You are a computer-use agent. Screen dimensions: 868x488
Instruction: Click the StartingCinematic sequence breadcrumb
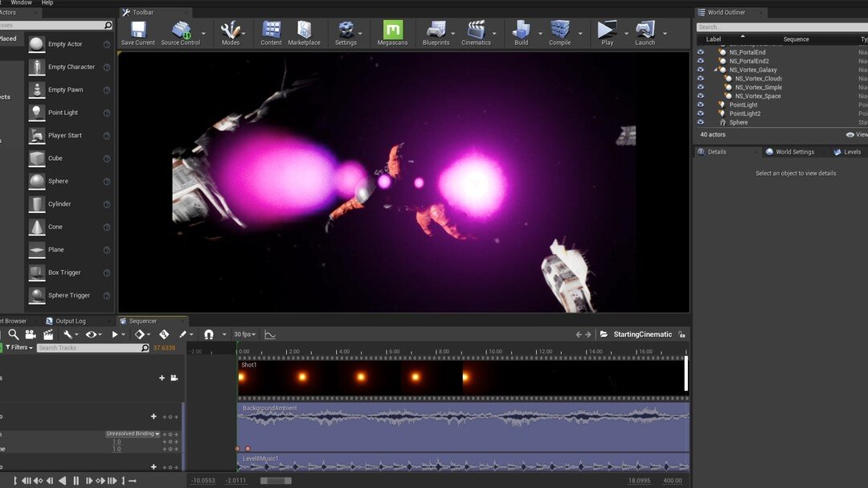pyautogui.click(x=642, y=334)
